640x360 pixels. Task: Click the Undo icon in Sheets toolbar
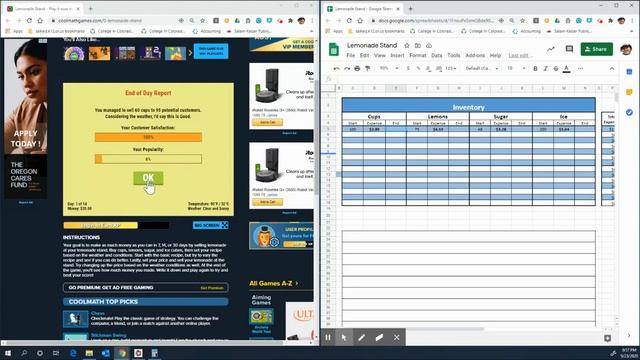point(336,69)
